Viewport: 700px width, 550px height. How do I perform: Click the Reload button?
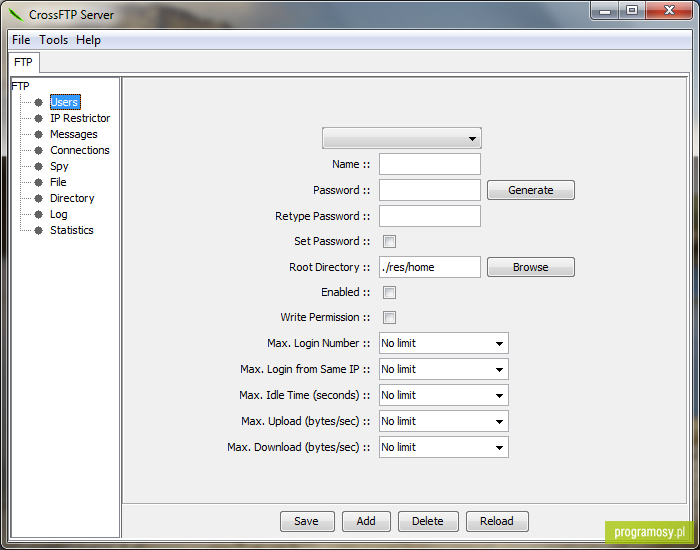pyautogui.click(x=497, y=521)
